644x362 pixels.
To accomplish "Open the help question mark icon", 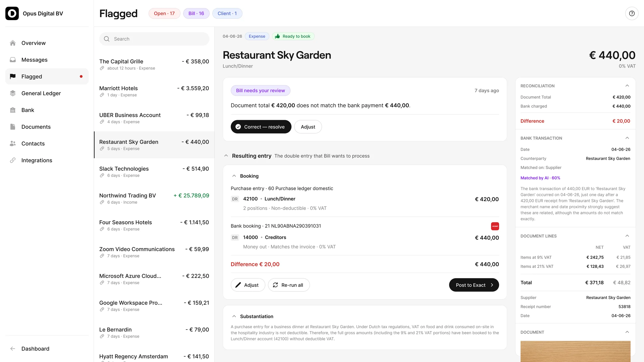I will [x=632, y=13].
